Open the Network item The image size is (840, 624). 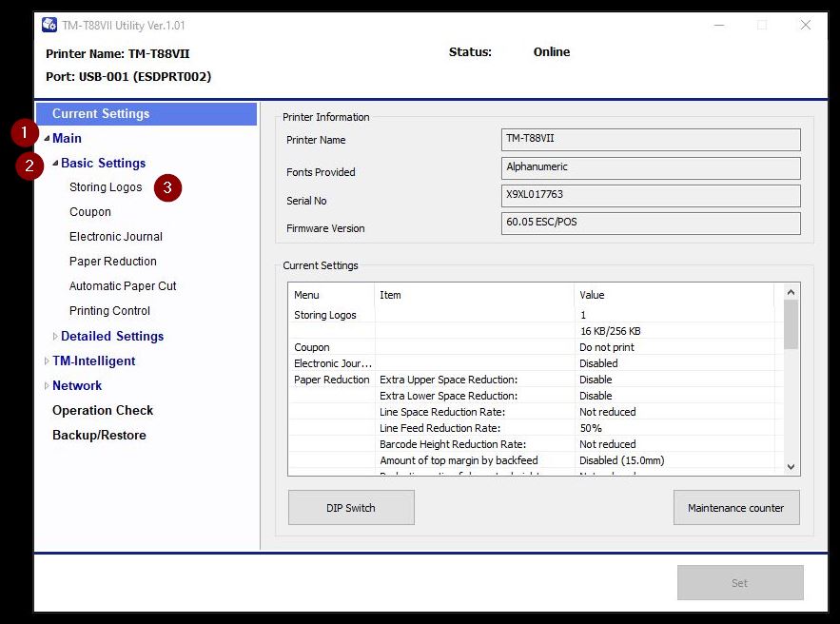(77, 385)
